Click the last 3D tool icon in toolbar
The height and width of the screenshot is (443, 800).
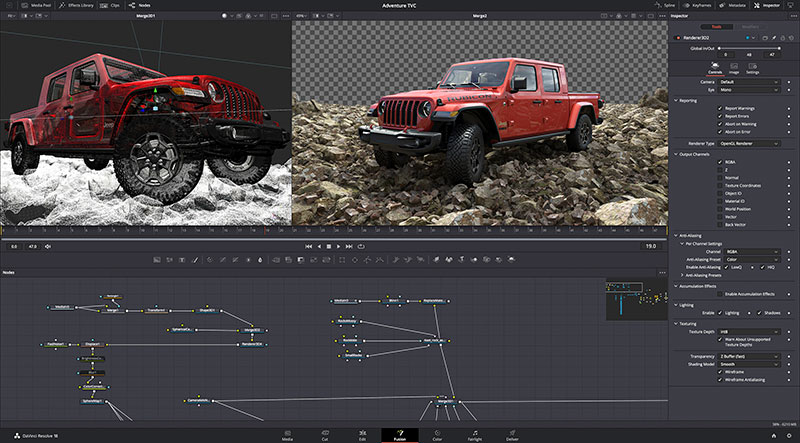point(511,260)
